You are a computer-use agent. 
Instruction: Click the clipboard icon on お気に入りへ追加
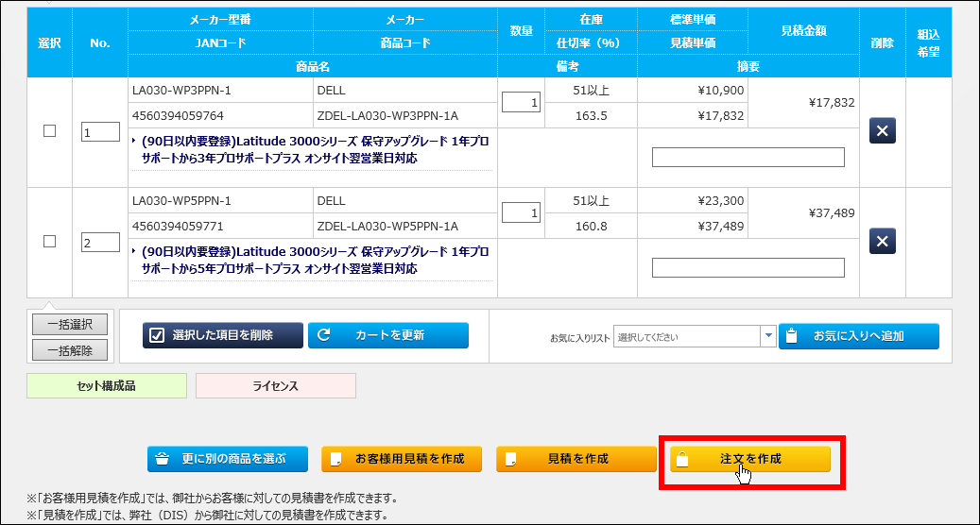pos(793,336)
